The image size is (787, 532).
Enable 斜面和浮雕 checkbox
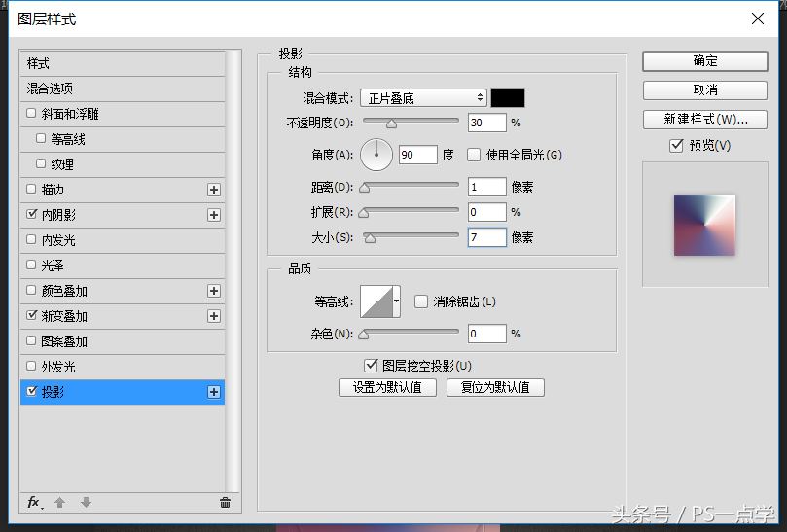point(31,113)
